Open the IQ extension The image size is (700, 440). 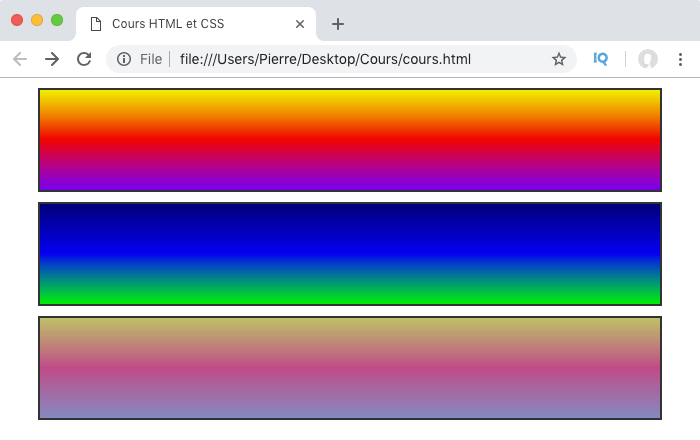click(x=600, y=58)
